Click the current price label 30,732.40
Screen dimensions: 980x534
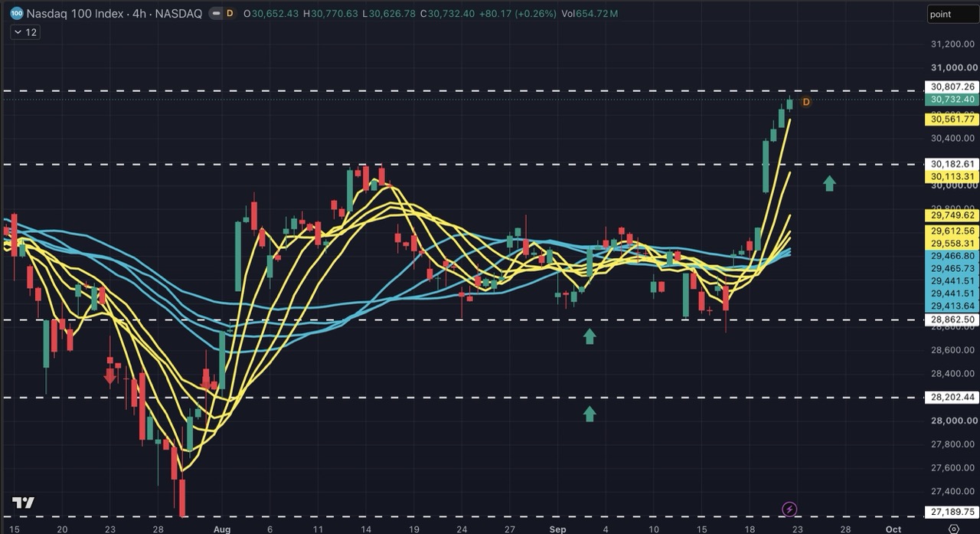pos(952,100)
